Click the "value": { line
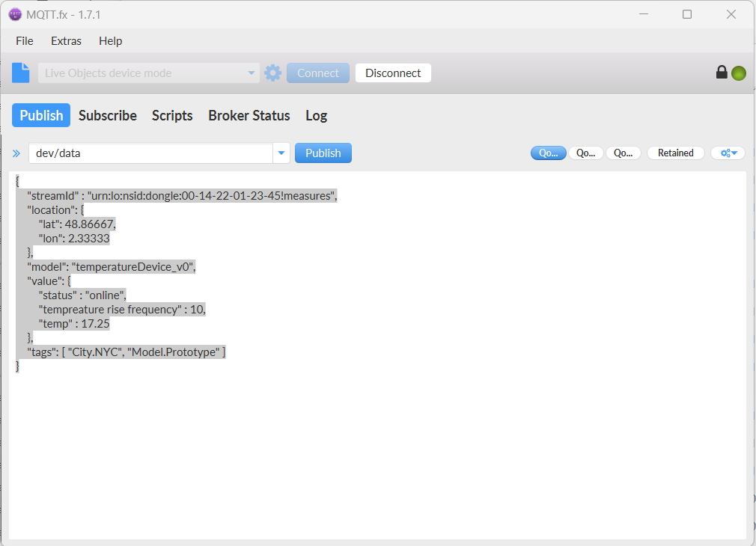This screenshot has height=546, width=756. tap(49, 281)
